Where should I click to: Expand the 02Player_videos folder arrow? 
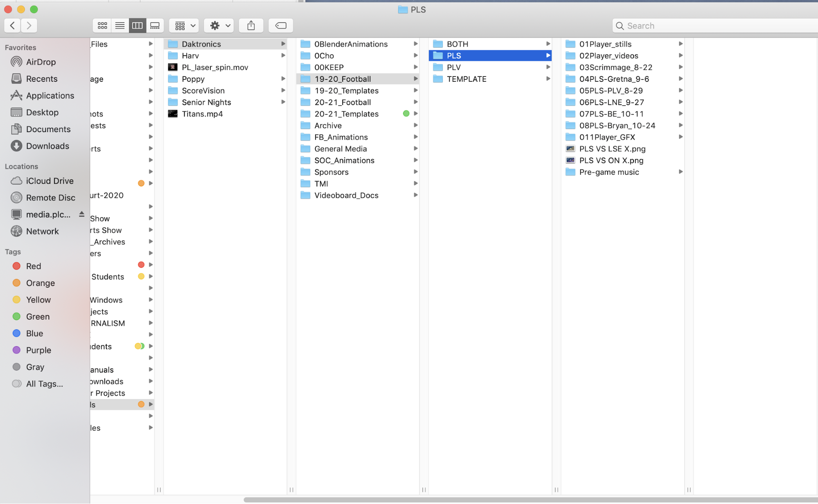pyautogui.click(x=681, y=55)
